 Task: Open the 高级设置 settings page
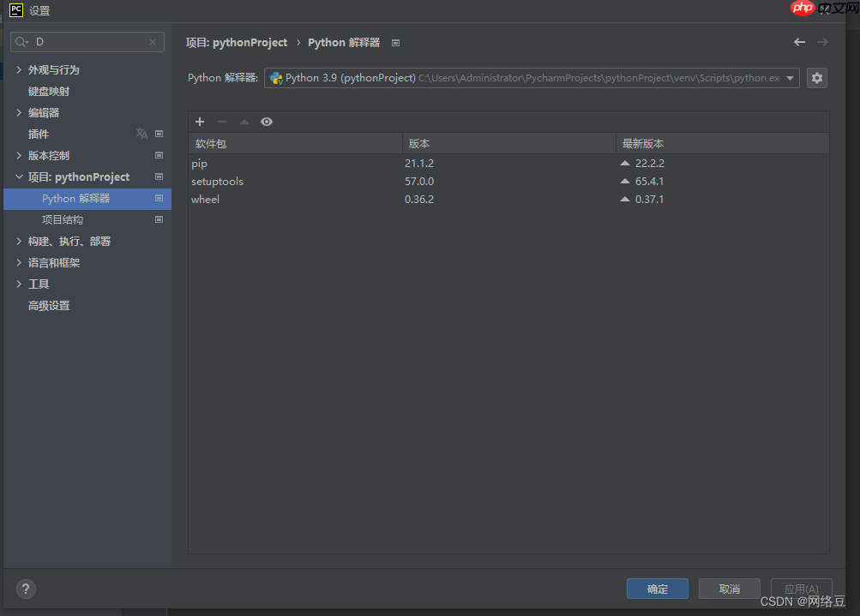49,305
